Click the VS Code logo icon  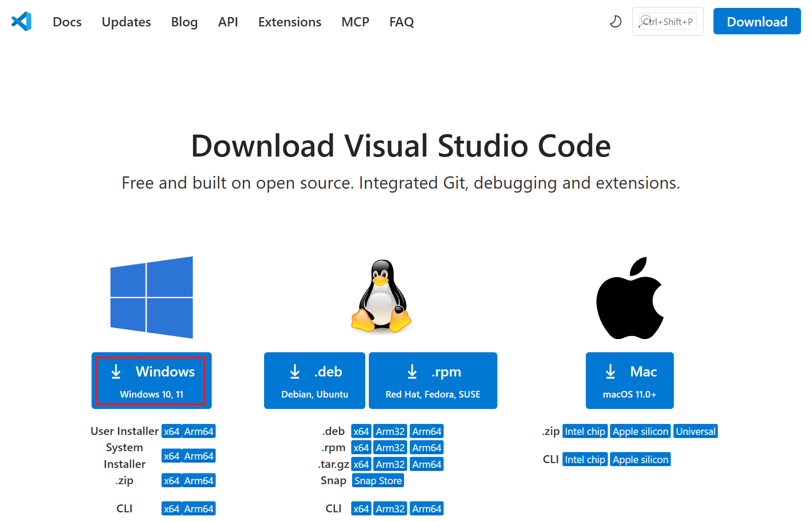tap(21, 21)
